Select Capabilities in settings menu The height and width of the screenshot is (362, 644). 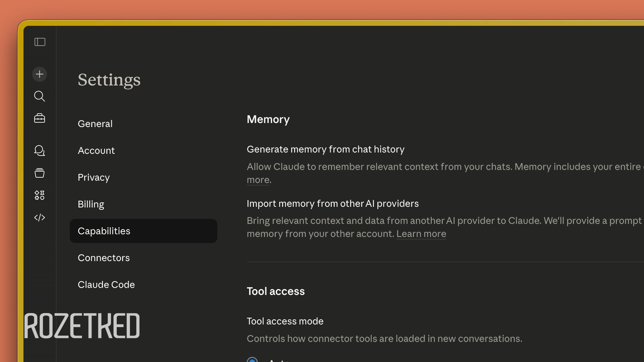[x=104, y=231]
